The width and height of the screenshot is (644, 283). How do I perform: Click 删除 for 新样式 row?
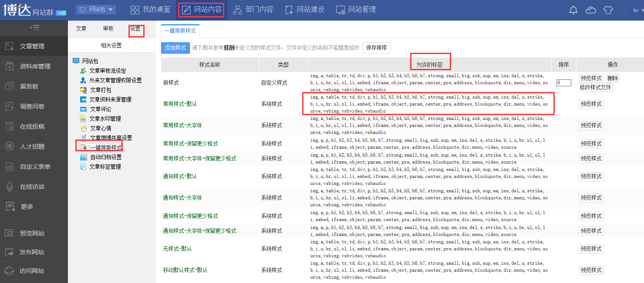[x=612, y=78]
